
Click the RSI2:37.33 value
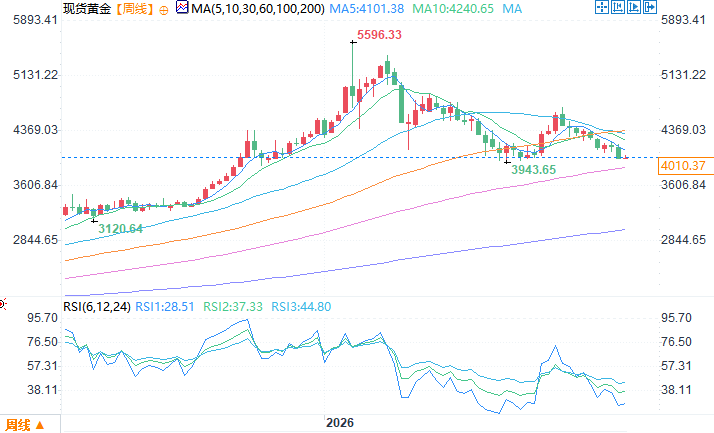tap(233, 307)
